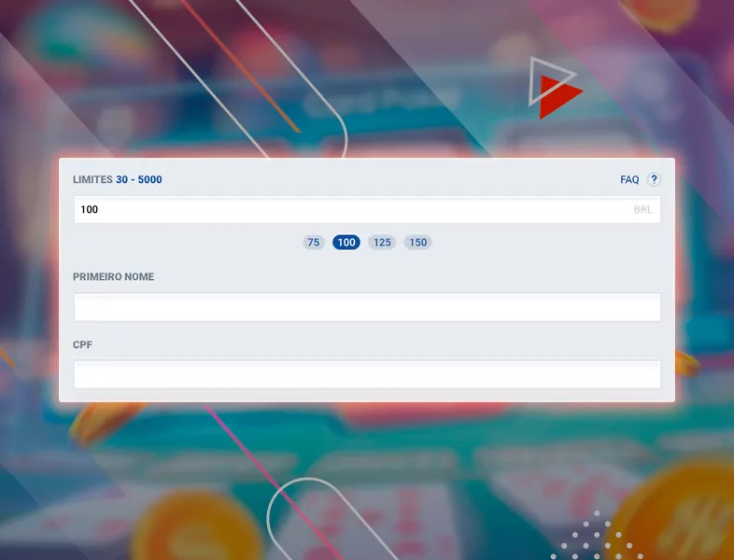Focus the deposit amount field showing 100

pyautogui.click(x=367, y=210)
